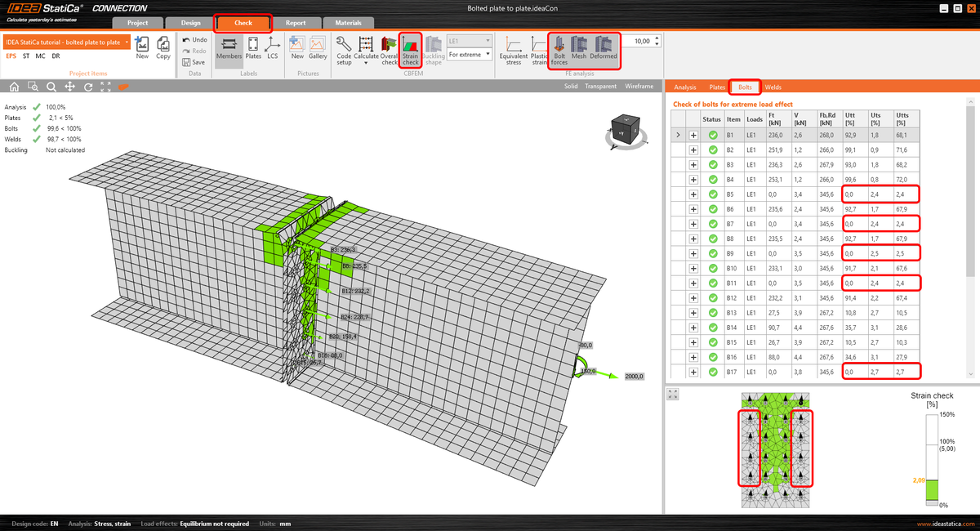Image resolution: width=980 pixels, height=531 pixels.
Task: Open the 'For extreme' load effect dropdown
Action: click(x=469, y=54)
